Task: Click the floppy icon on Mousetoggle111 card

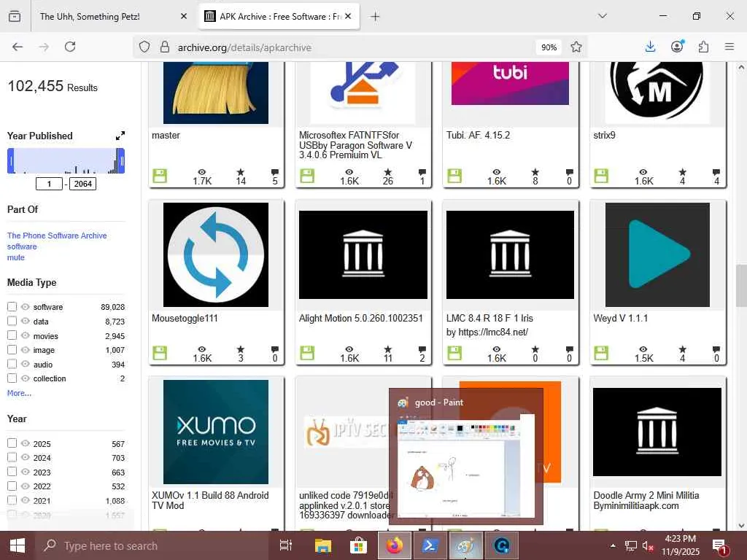Action: pyautogui.click(x=160, y=354)
